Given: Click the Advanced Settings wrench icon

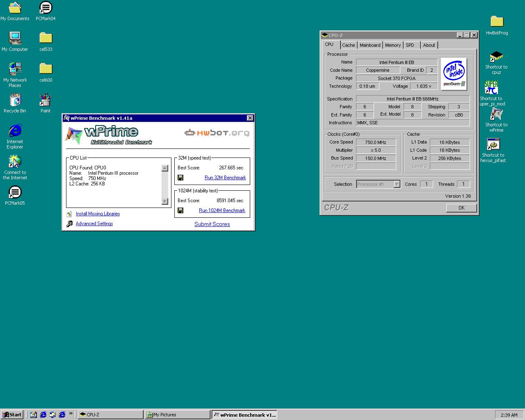Looking at the screenshot, I should tap(69, 224).
